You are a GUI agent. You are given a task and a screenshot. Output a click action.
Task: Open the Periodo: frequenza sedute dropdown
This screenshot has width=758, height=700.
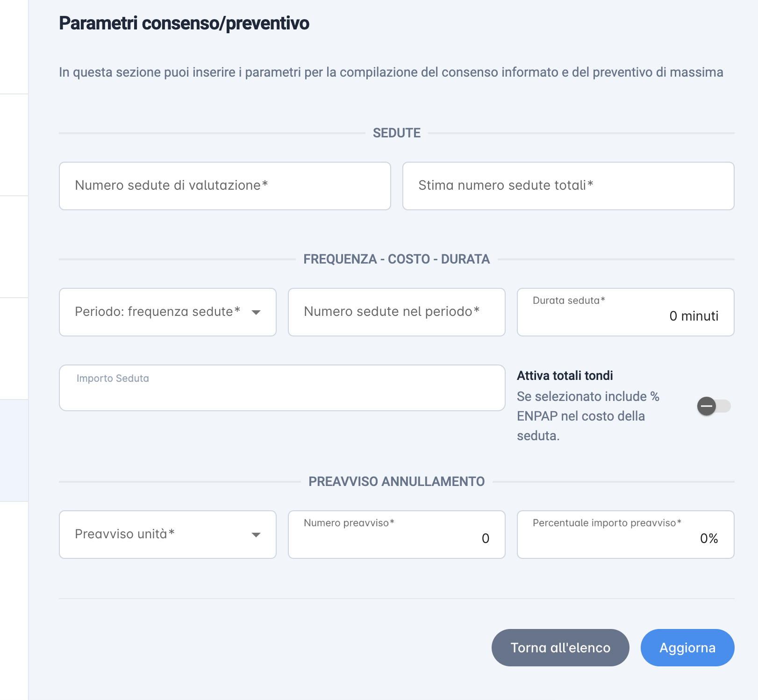[x=168, y=312]
